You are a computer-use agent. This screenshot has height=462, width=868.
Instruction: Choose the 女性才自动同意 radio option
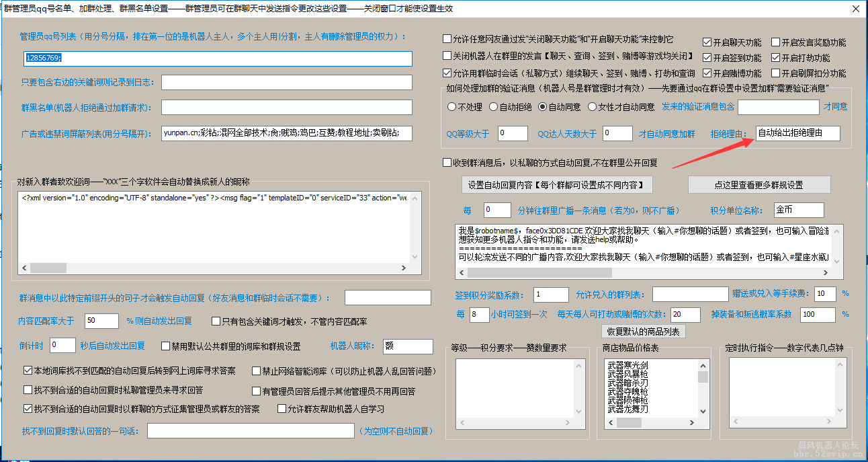592,106
